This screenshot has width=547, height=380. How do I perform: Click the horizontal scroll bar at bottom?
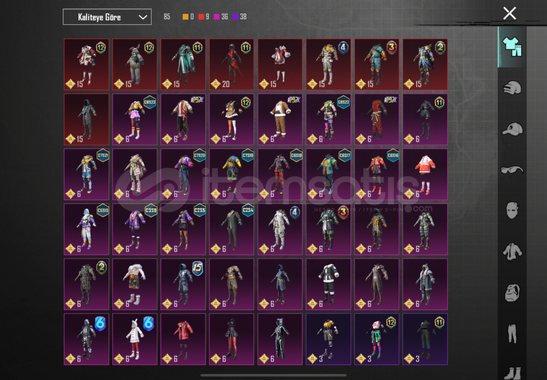pos(274,376)
